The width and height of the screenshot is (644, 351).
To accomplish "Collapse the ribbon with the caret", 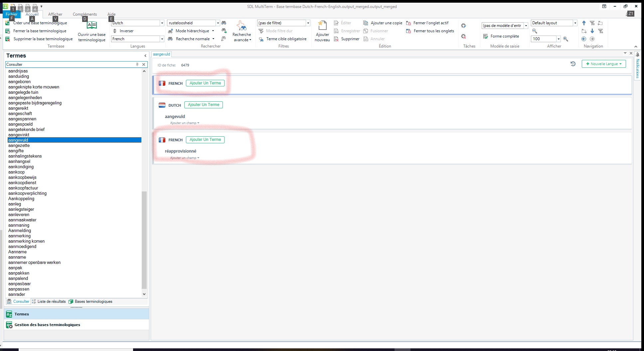I will point(636,47).
